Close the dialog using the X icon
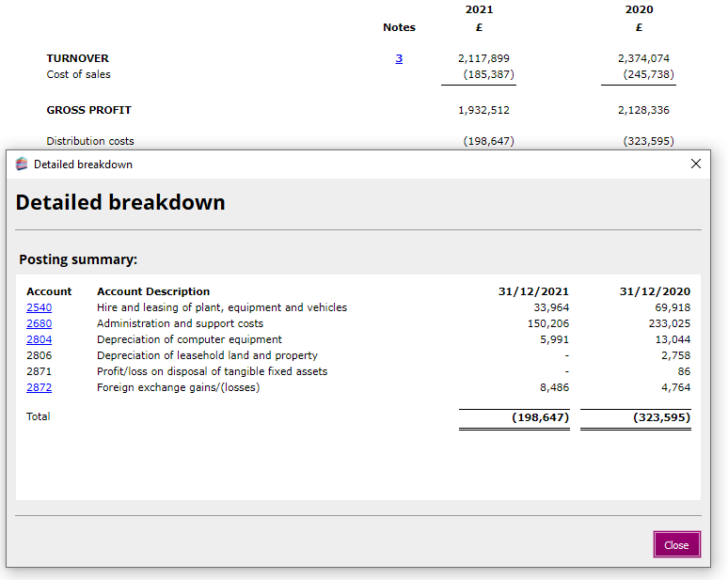728x580 pixels. tap(696, 164)
